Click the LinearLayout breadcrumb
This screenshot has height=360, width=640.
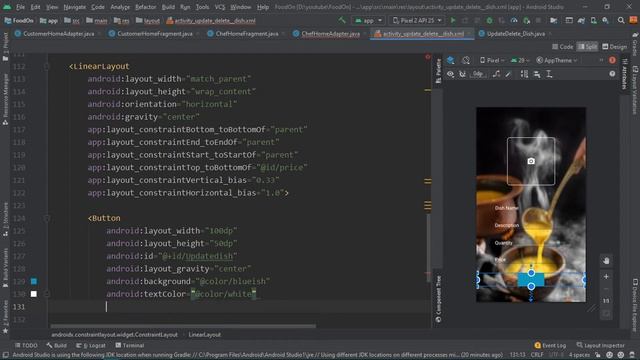[204, 335]
